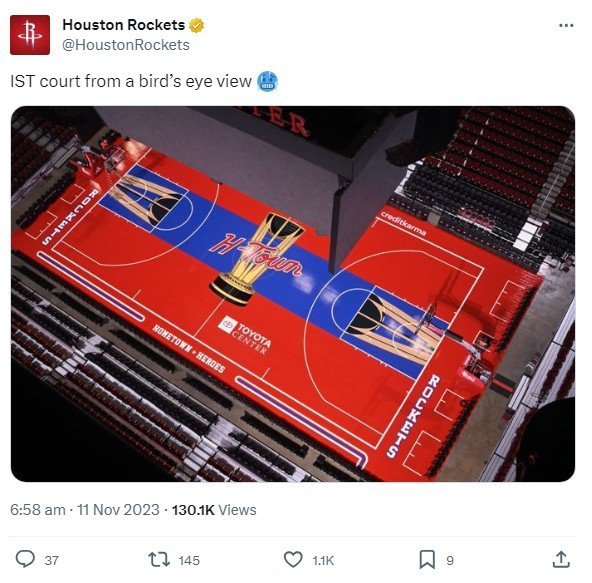Select the tweet text about IST court
592x583 pixels.
[x=131, y=82]
